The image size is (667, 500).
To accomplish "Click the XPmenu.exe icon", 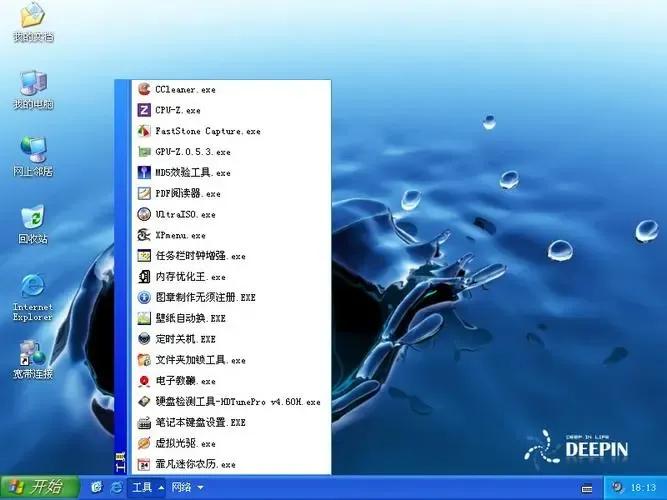I will click(x=144, y=235).
